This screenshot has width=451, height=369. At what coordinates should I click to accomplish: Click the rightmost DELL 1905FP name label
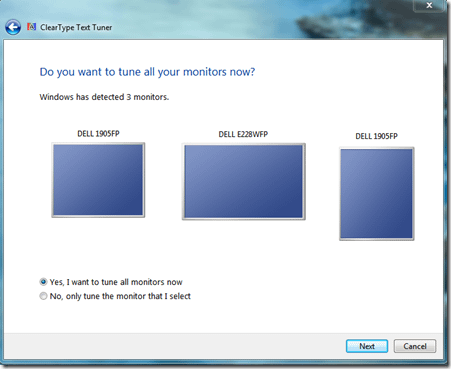[376, 136]
